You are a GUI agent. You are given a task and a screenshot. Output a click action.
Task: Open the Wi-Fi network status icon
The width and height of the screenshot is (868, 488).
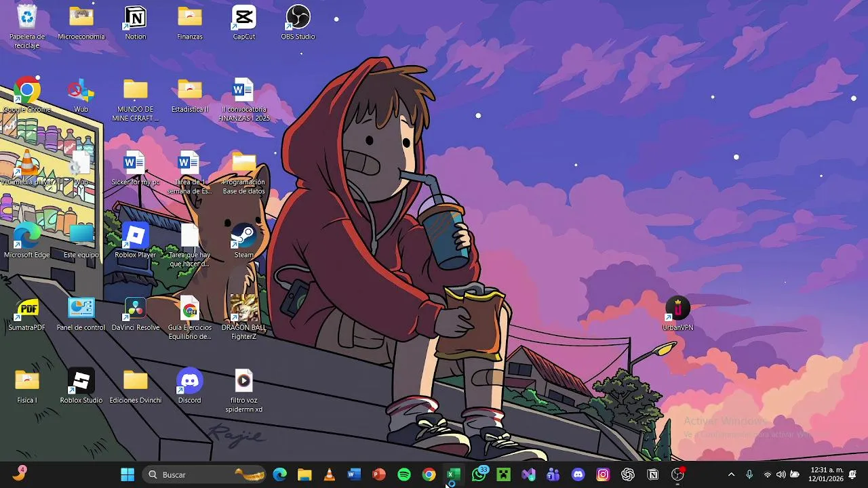pos(768,474)
